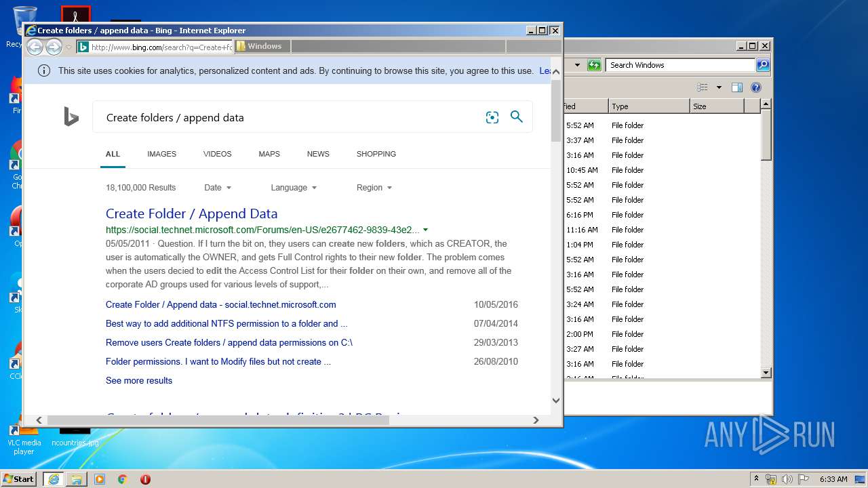Open the Windows Start button
Image resolution: width=868 pixels, height=488 pixels.
pyautogui.click(x=18, y=479)
